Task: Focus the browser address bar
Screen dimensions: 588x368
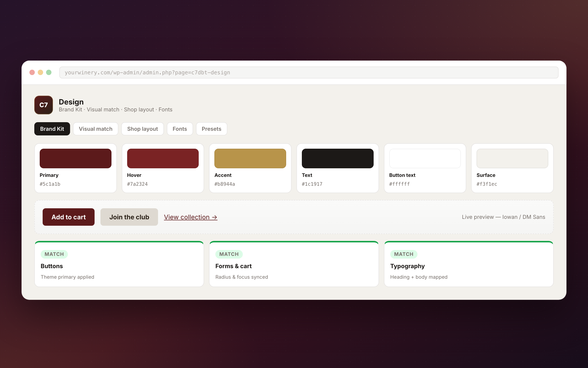Action: (309, 73)
